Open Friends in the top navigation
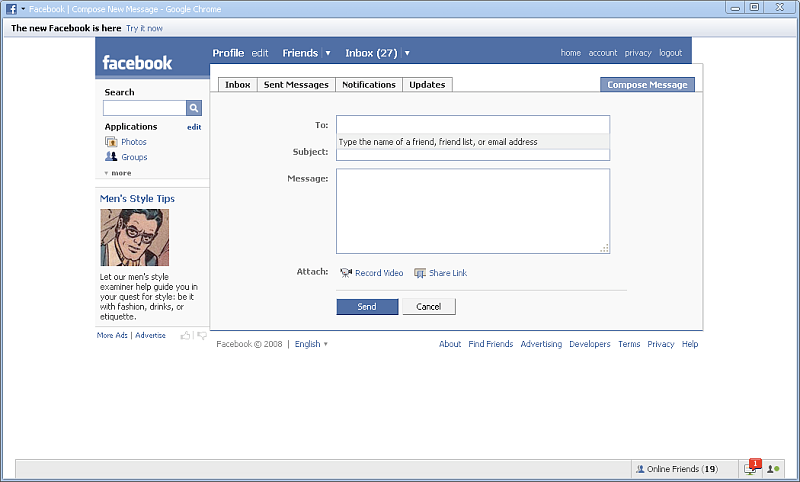Viewport: 800px width, 482px height. (x=300, y=53)
